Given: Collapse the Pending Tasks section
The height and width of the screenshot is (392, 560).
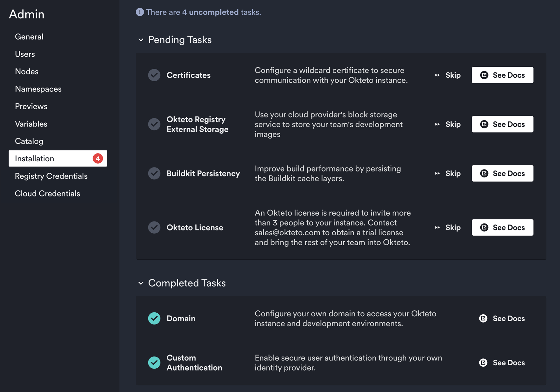Looking at the screenshot, I should 141,40.
